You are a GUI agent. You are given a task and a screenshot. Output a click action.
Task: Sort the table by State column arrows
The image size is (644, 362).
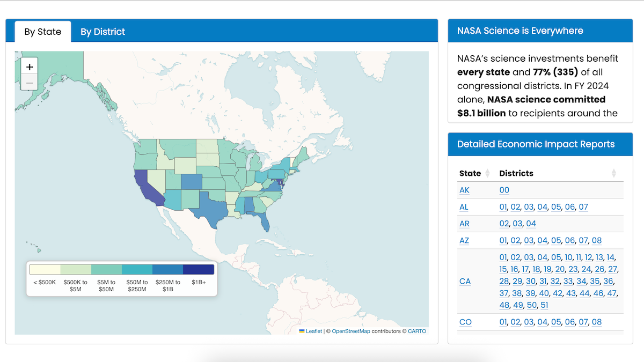[x=487, y=173]
